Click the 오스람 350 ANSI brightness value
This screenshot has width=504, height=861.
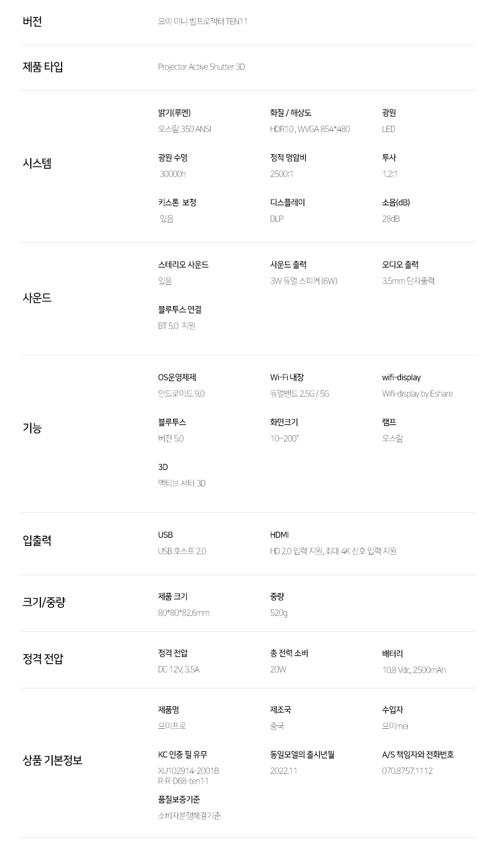(x=184, y=129)
